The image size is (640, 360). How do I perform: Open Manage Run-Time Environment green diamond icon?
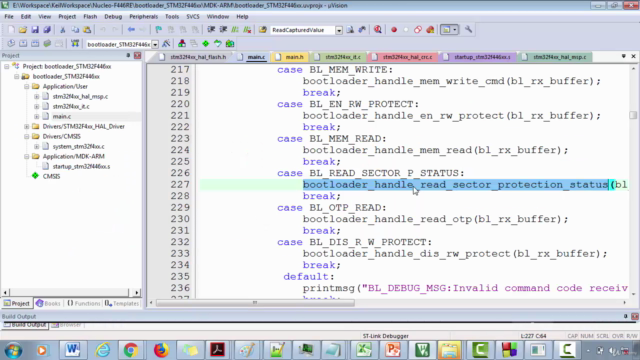[206, 44]
